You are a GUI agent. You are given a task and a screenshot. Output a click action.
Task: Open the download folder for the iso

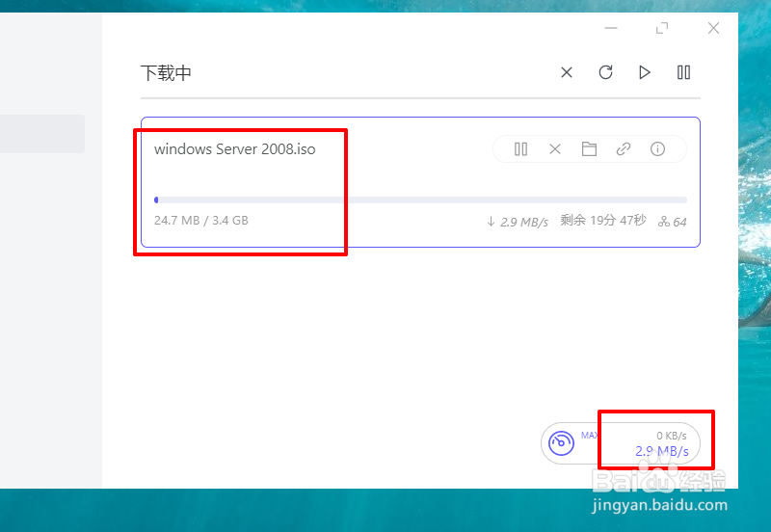[x=589, y=149]
